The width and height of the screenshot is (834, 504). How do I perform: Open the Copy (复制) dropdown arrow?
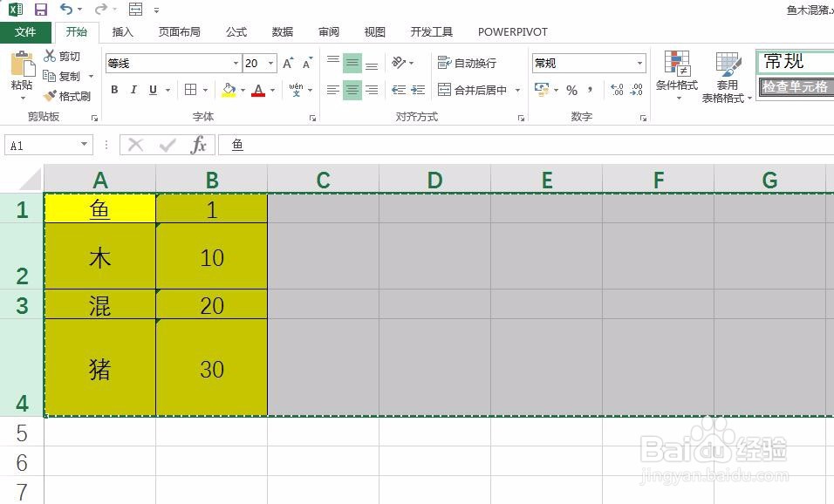coord(91,76)
